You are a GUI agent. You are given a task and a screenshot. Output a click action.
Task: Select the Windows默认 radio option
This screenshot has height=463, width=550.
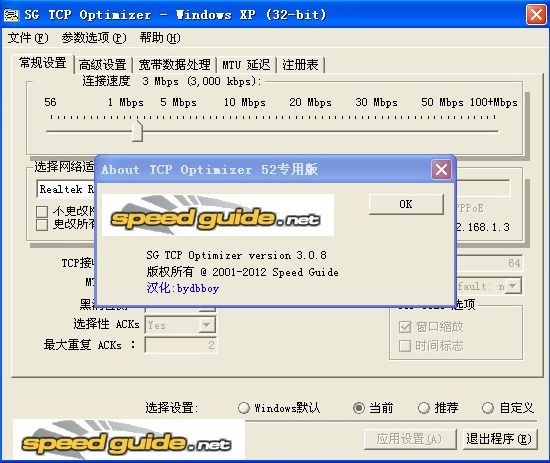(x=243, y=408)
